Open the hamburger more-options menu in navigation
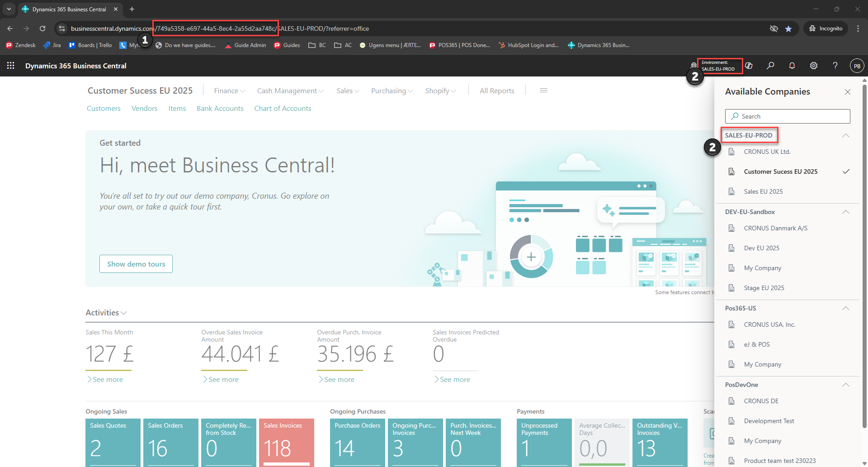868x467 pixels. tap(543, 91)
